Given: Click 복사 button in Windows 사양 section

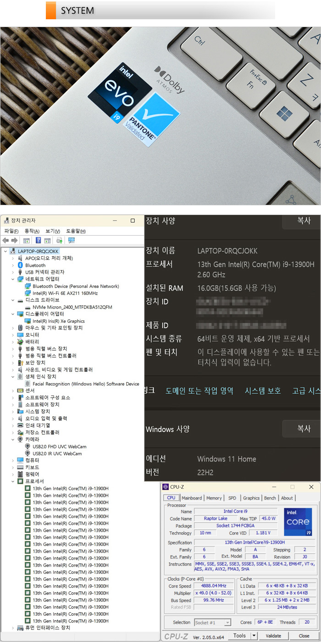Looking at the screenshot, I should 301,429.
